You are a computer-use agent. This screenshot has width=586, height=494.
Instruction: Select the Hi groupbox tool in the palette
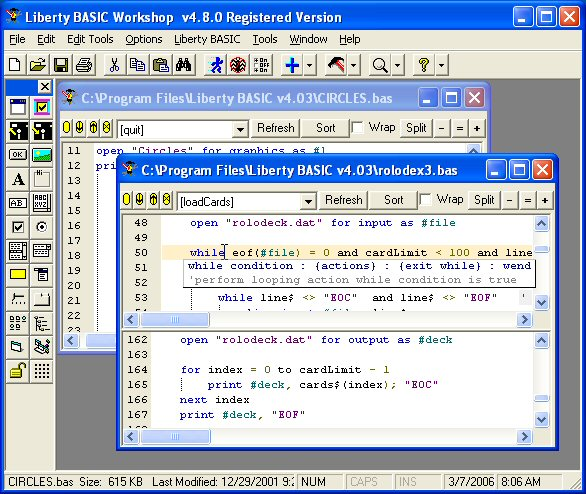click(x=42, y=179)
